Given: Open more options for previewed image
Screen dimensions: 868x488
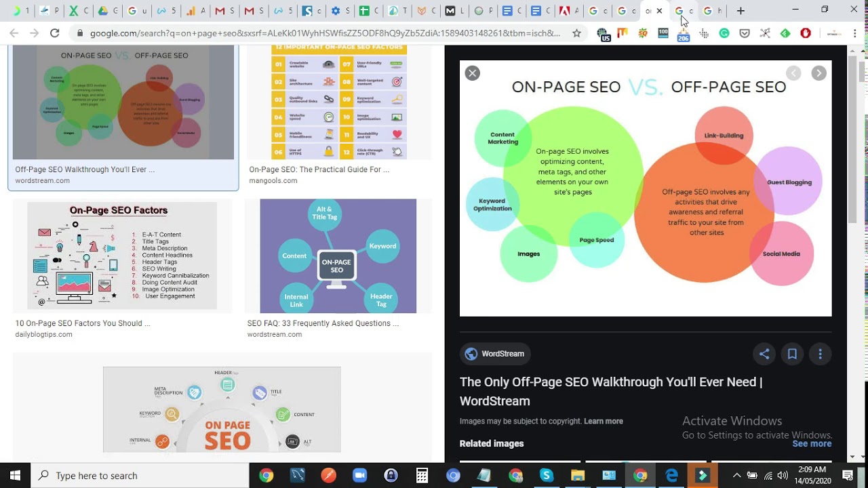Looking at the screenshot, I should [x=820, y=354].
